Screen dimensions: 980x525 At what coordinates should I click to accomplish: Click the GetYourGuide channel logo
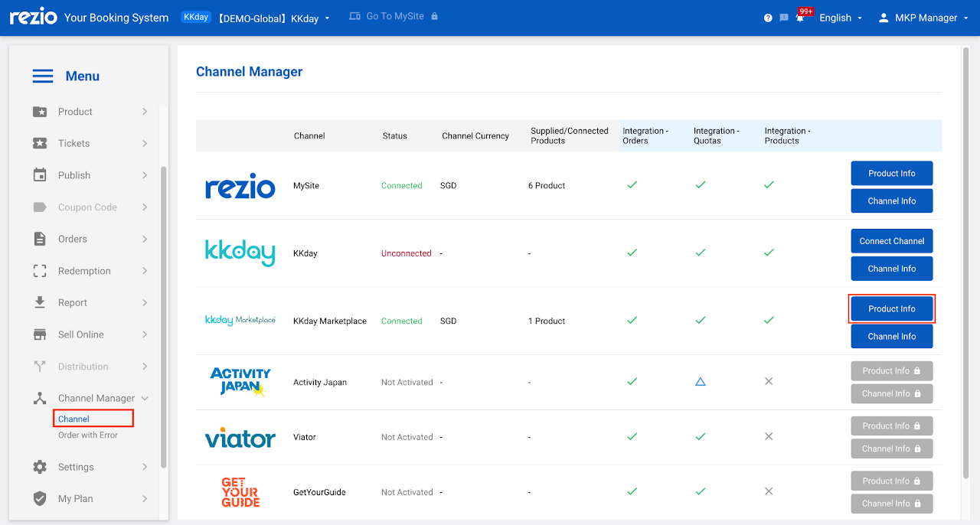(240, 492)
